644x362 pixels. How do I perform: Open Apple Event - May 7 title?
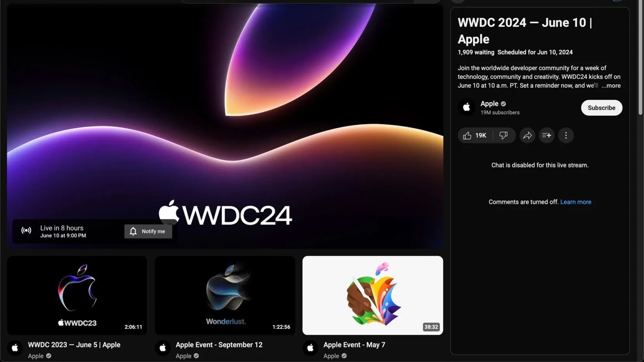tap(354, 345)
